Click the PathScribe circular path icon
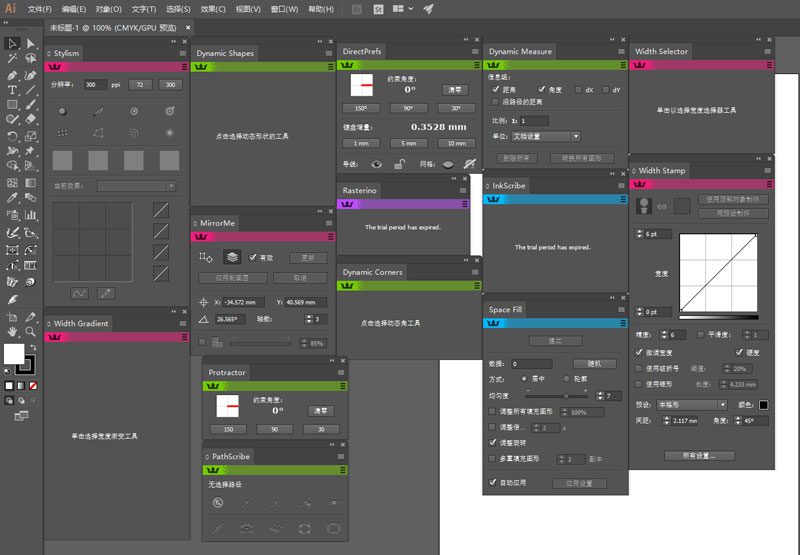Screen dimensions: 800x555 coord(218,502)
